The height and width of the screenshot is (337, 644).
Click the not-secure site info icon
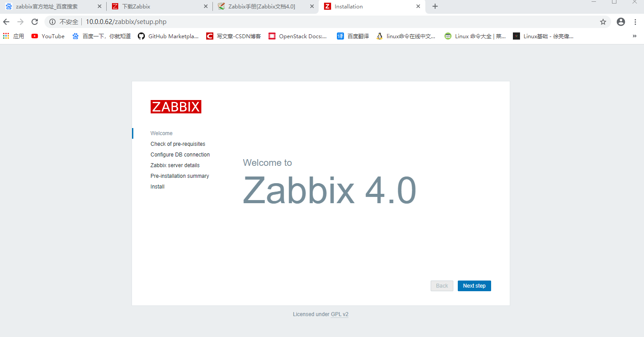(52, 22)
